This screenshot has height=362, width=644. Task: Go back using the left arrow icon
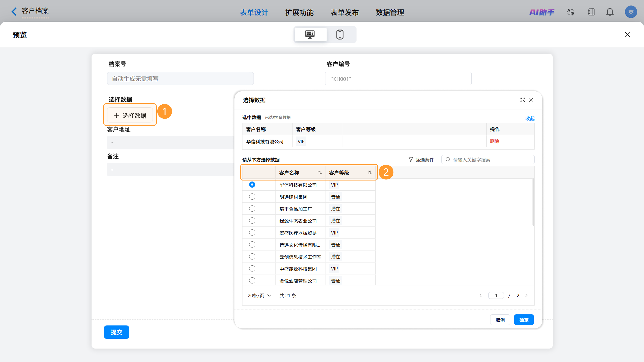pyautogui.click(x=14, y=12)
